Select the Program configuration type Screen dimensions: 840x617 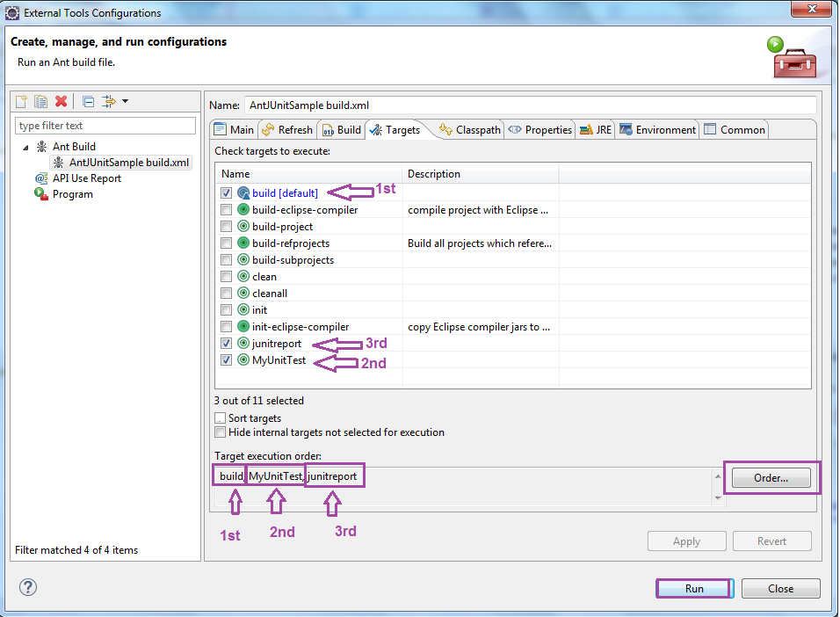pyautogui.click(x=72, y=194)
